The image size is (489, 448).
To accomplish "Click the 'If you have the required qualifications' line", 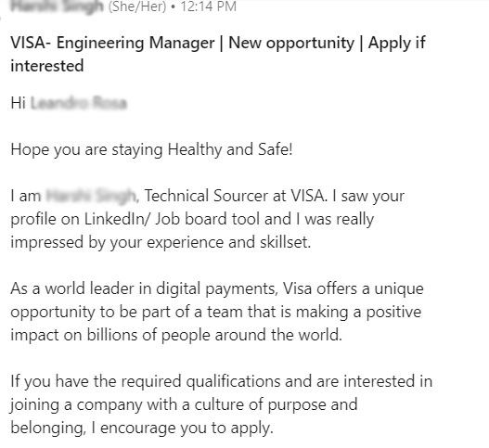I will [x=146, y=381].
